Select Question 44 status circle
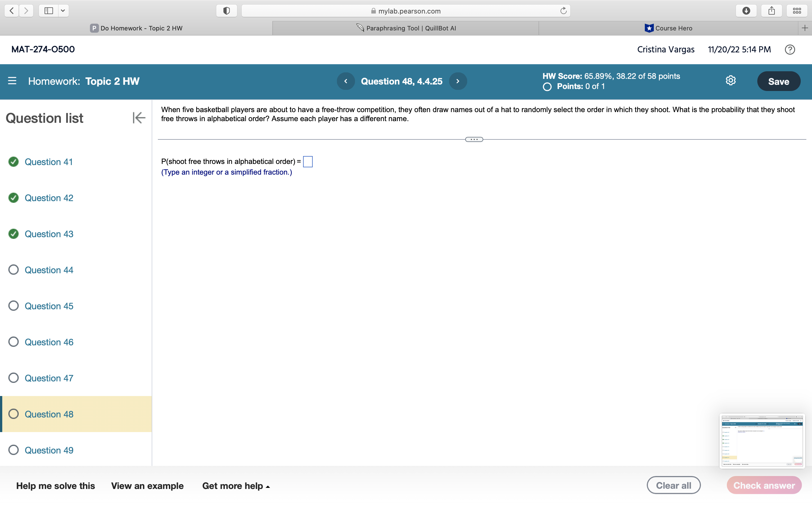812x507 pixels. click(14, 270)
